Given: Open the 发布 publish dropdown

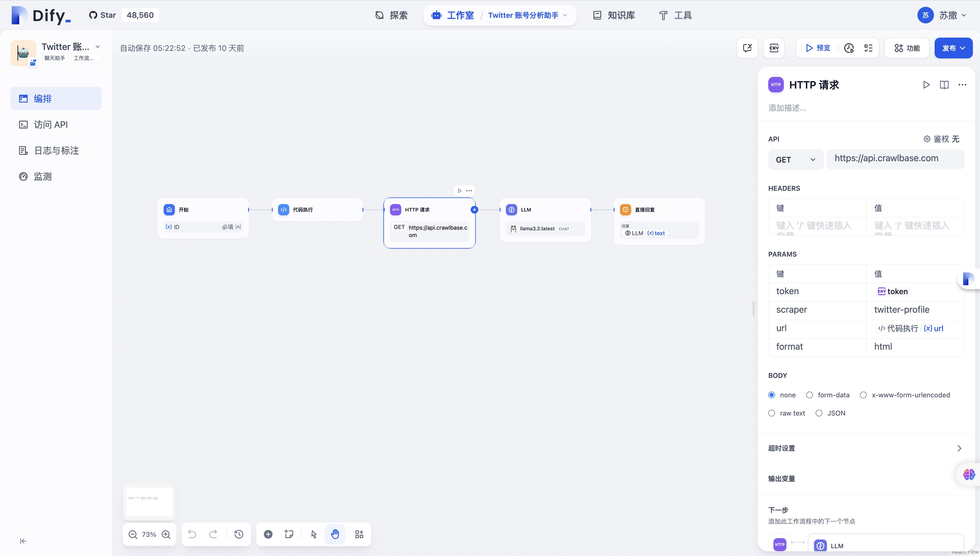Looking at the screenshot, I should point(953,48).
